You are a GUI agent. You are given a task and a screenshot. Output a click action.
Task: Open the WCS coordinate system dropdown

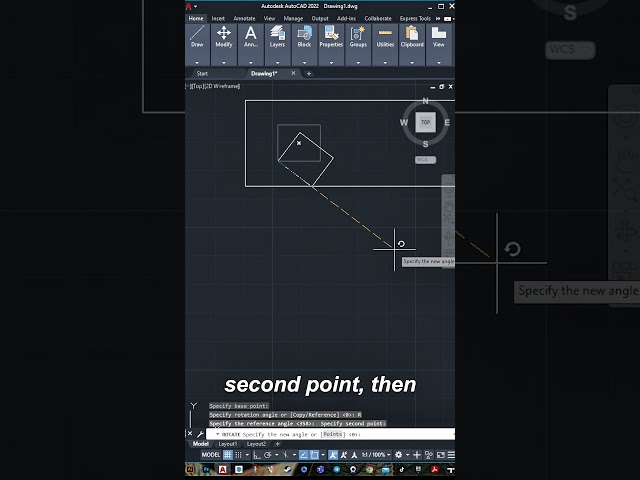point(426,160)
